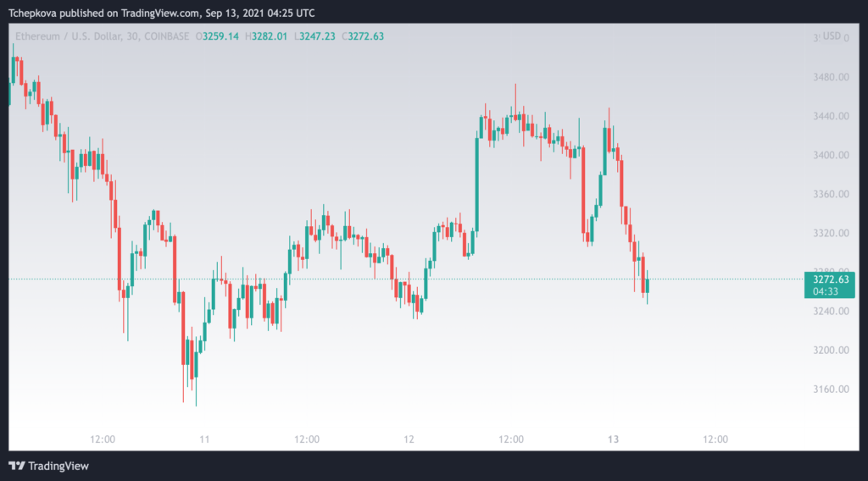The width and height of the screenshot is (868, 481).
Task: Click the open value 3259.14
Action: [220, 36]
